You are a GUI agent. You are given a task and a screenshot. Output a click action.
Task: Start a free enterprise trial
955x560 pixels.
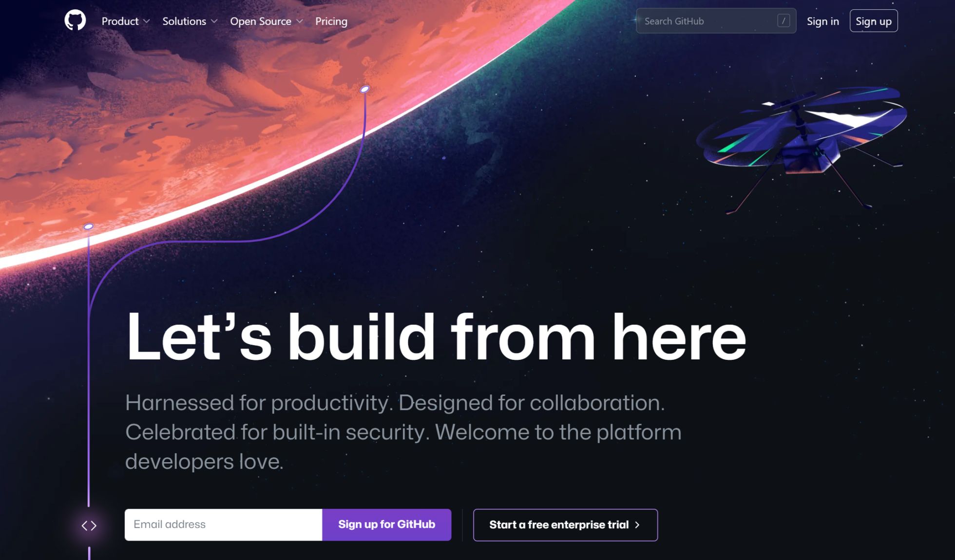click(x=565, y=525)
